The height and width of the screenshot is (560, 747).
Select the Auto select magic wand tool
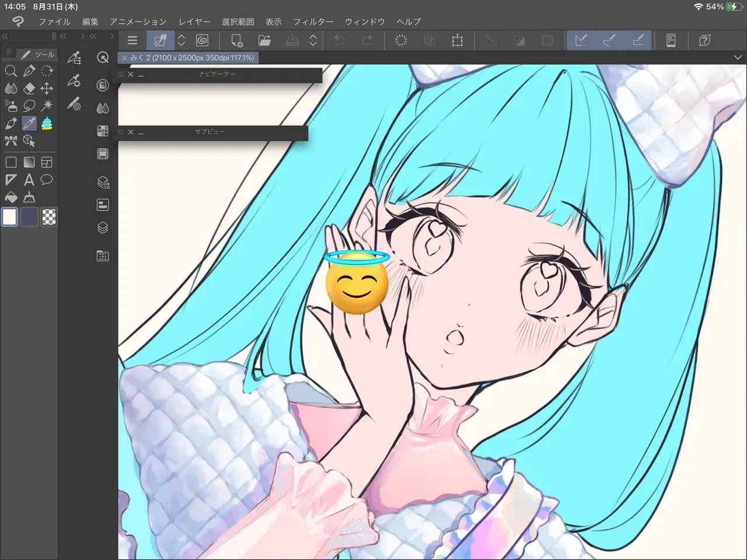pos(47,106)
